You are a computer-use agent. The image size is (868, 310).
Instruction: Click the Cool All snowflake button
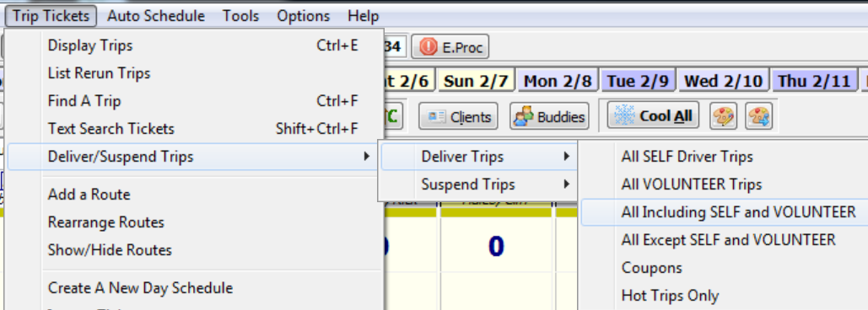point(653,116)
